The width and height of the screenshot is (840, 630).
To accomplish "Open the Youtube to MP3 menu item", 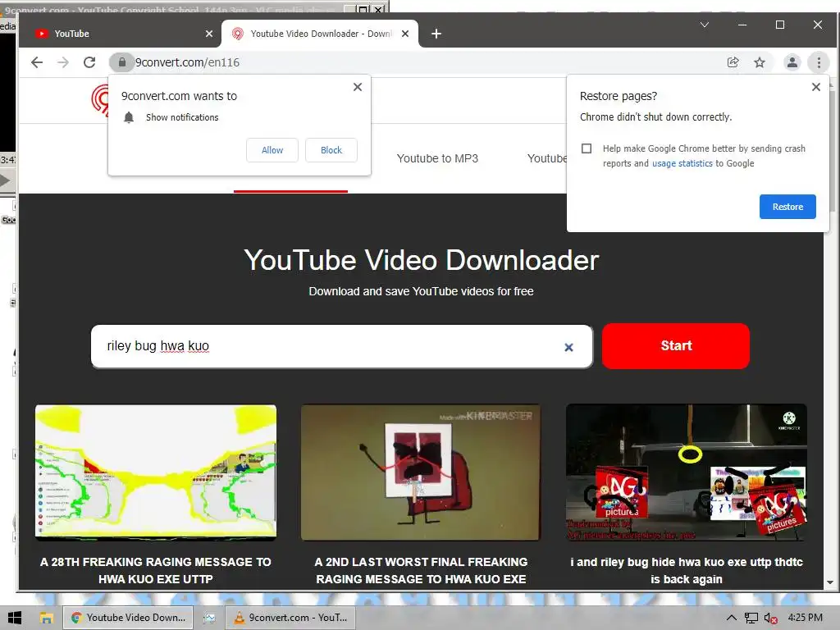I will point(437,158).
